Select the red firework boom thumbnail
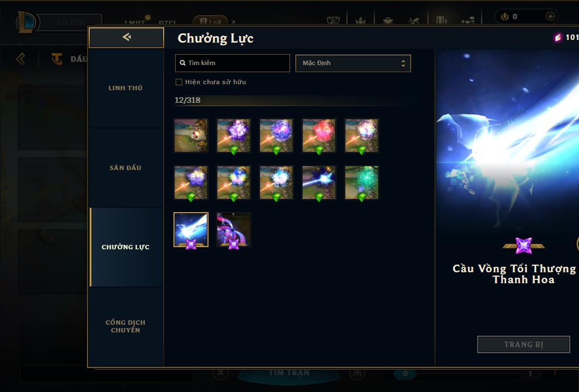Screen dimensions: 579x392 (319, 136)
